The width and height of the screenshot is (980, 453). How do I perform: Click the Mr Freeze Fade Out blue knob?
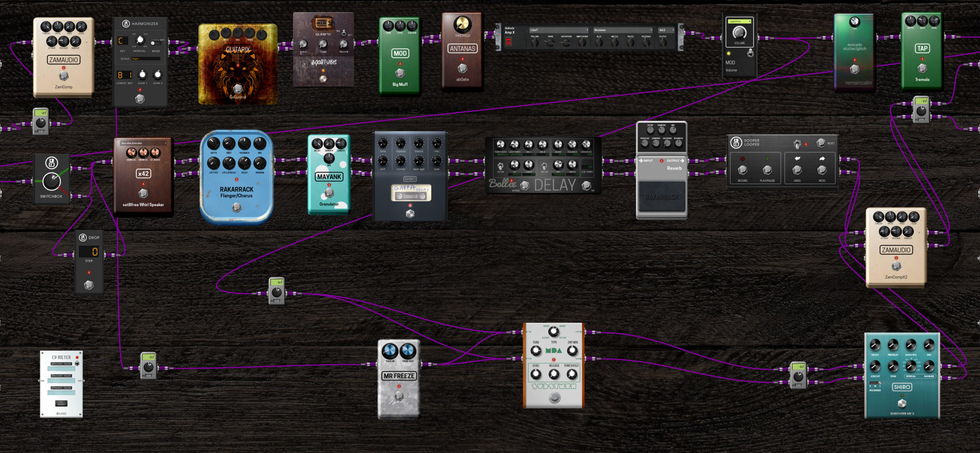point(408,351)
